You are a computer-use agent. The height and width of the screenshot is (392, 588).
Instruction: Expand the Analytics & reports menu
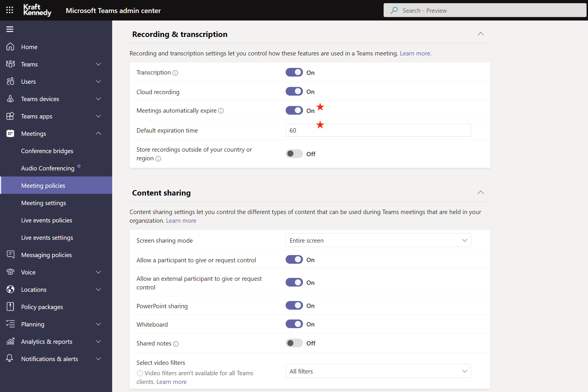pyautogui.click(x=98, y=341)
